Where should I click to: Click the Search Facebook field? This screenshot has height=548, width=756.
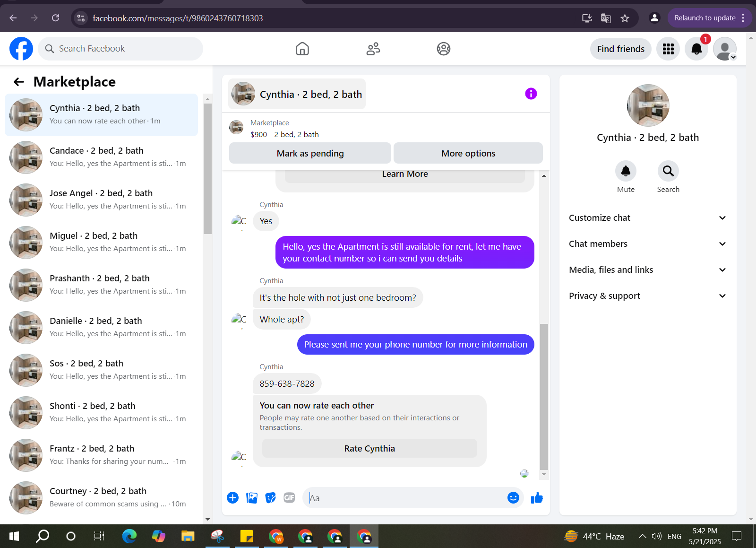[x=120, y=49]
